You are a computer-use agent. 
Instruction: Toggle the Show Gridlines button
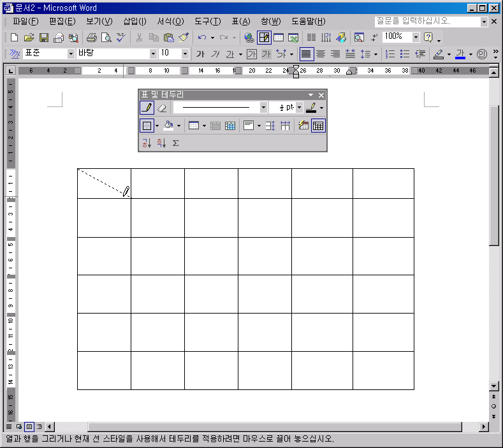(318, 126)
